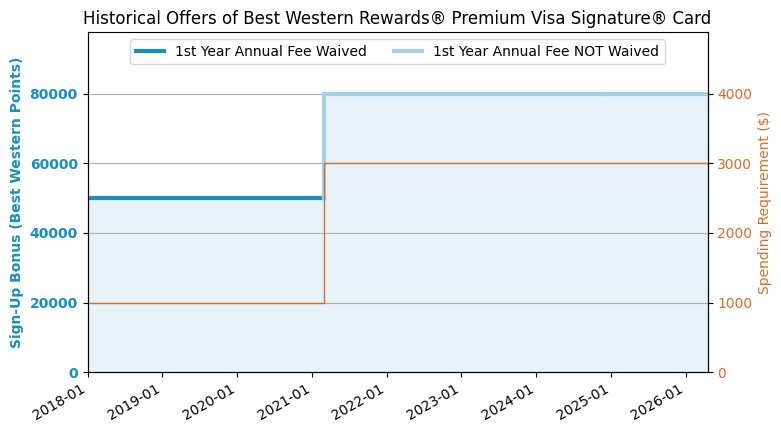Image resolution: width=781 pixels, height=433 pixels.
Task: Click the "Spending Requirement ($)" axis label
Action: (764, 203)
